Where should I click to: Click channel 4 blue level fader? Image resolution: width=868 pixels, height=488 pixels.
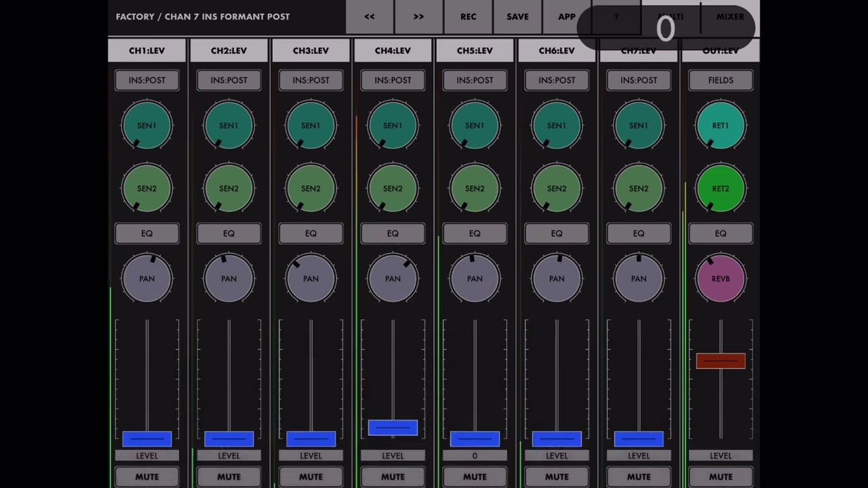pos(393,428)
